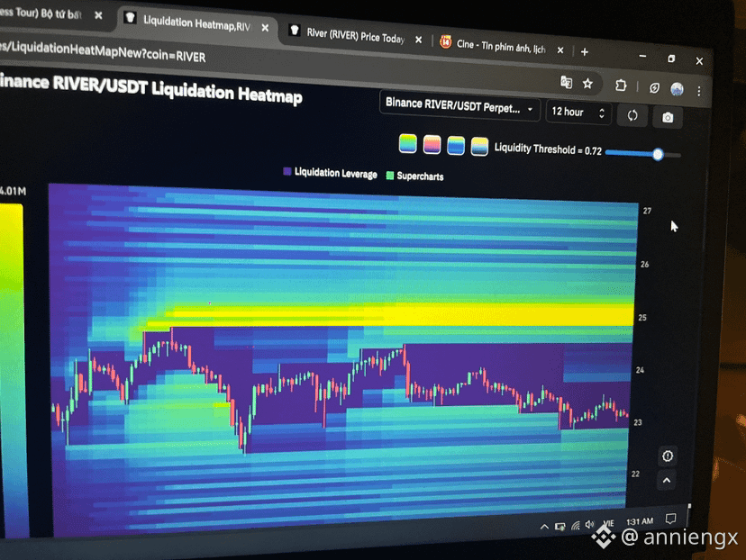Open the browser extensions puzzle icon
Viewport: 746px width, 560px height.
coord(621,86)
